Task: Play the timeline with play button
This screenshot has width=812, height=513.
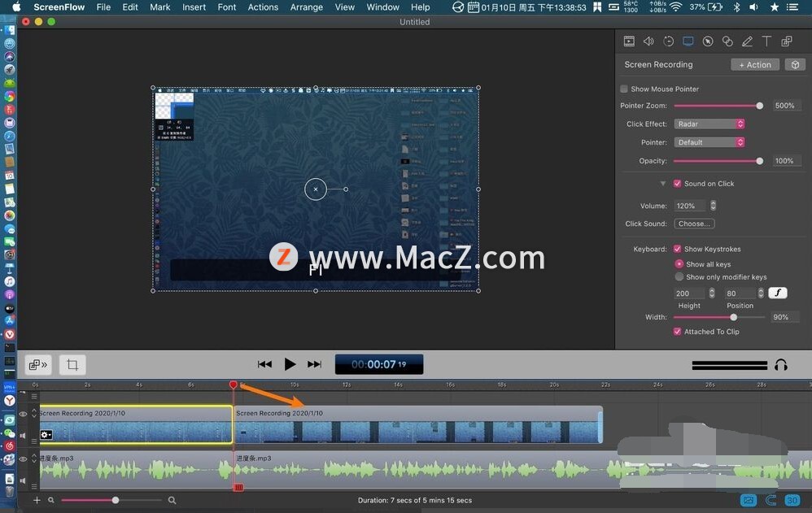Action: [x=290, y=364]
